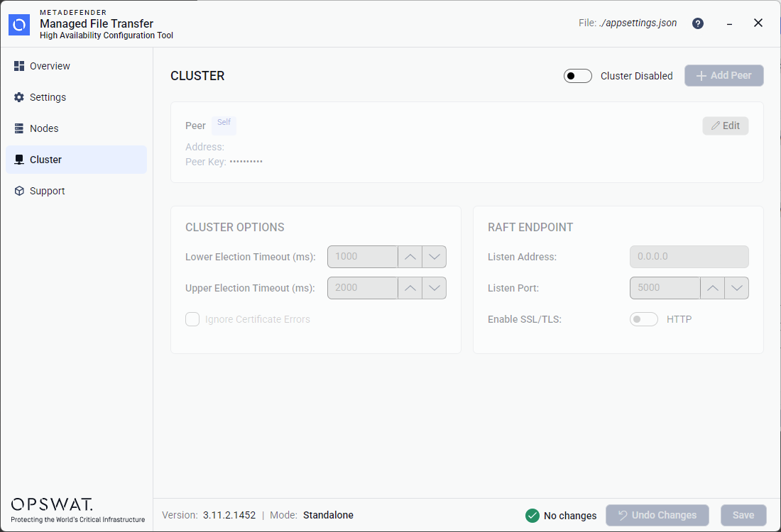The image size is (781, 532).
Task: Decrease Lower Election Timeout value
Action: [434, 257]
